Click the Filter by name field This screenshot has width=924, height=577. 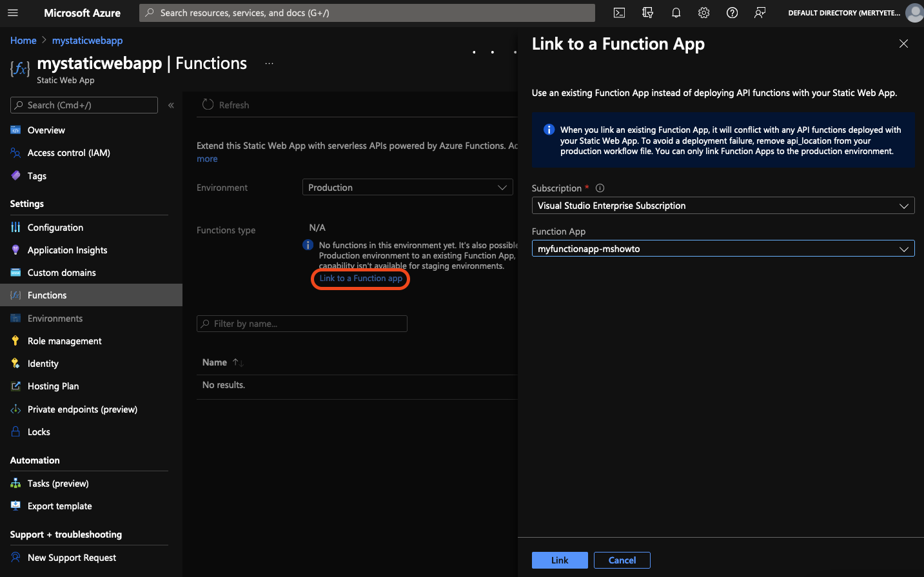click(x=302, y=324)
